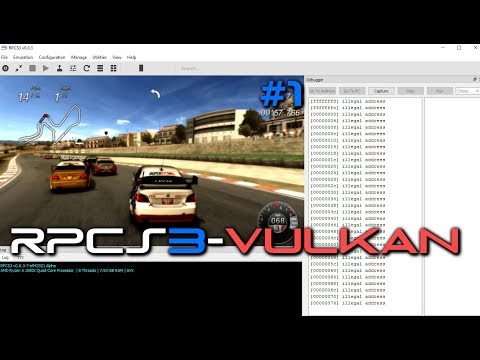480x360 pixels.
Task: Select the [fffffffc] illegal address row
Action: [348, 108]
